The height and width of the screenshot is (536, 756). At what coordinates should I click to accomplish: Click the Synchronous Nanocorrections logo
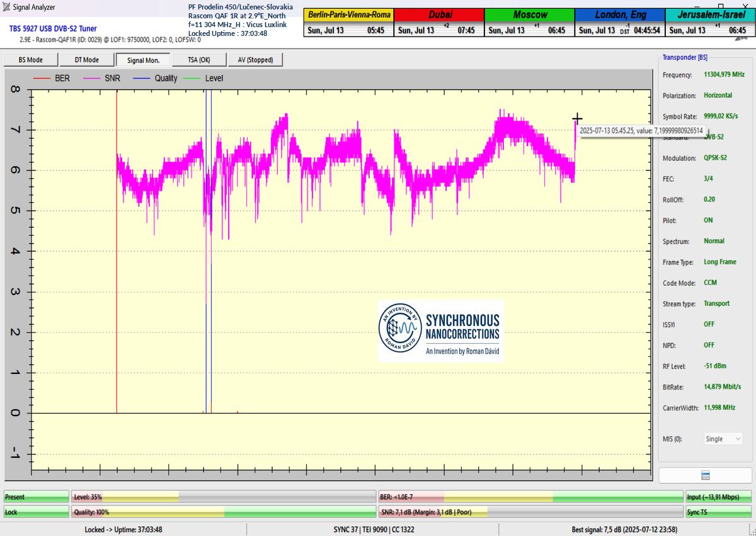tap(440, 331)
